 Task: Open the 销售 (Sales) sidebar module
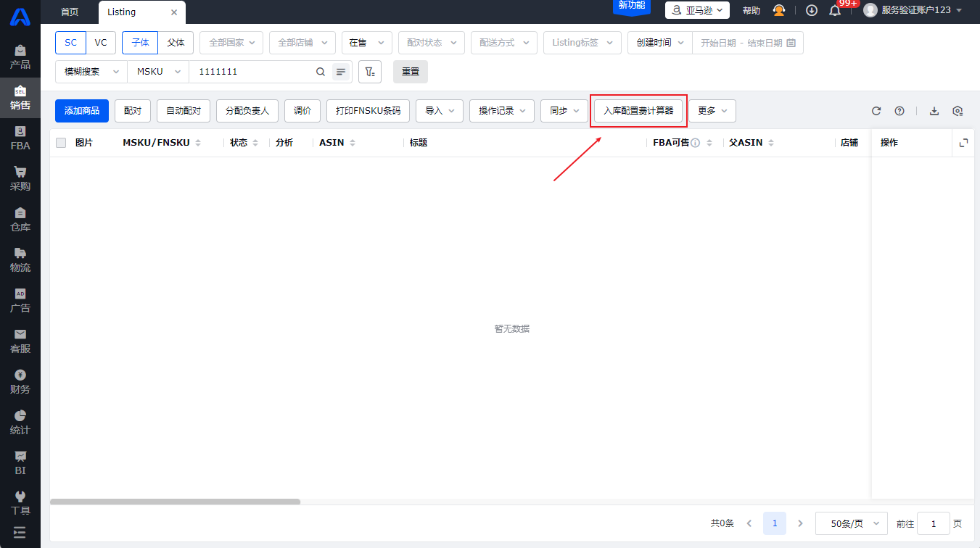pyautogui.click(x=20, y=98)
